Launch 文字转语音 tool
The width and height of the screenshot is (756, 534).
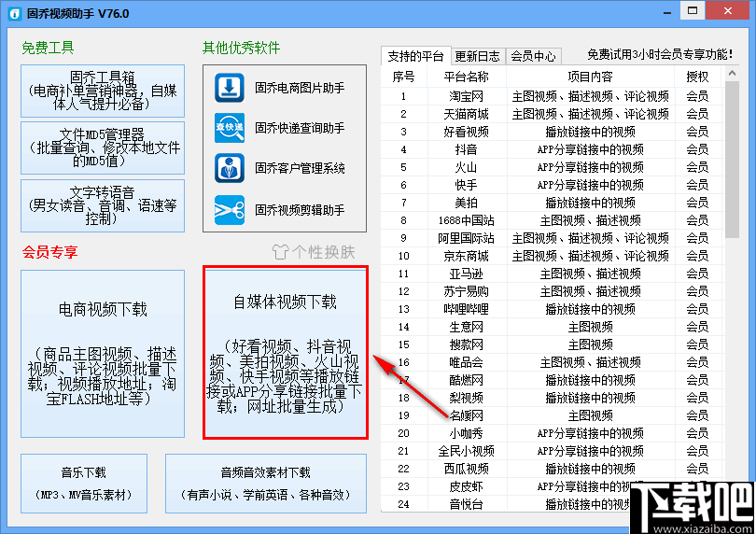[103, 205]
